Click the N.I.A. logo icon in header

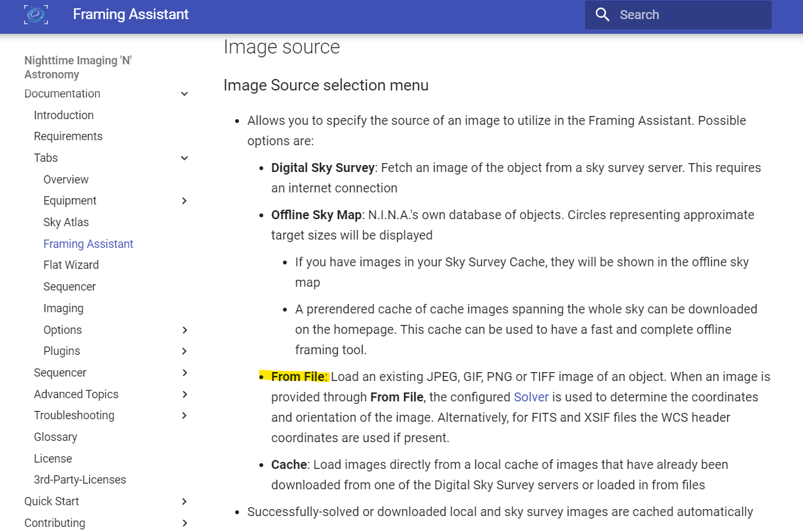[x=36, y=15]
